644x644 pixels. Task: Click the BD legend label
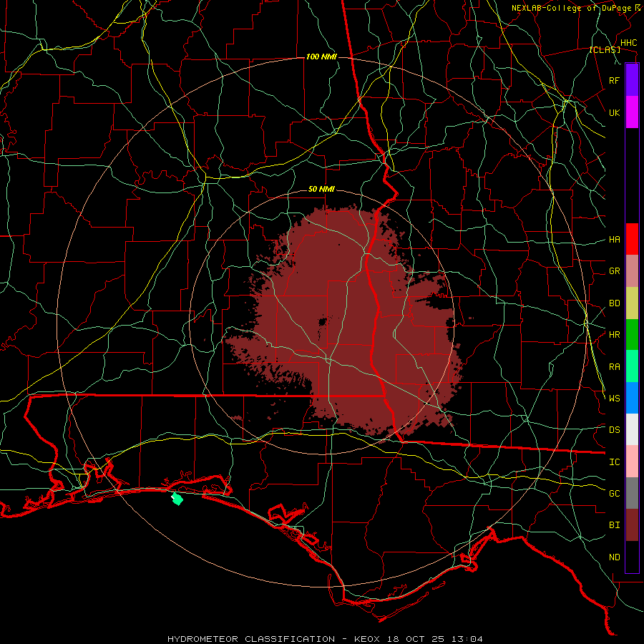coord(614,303)
